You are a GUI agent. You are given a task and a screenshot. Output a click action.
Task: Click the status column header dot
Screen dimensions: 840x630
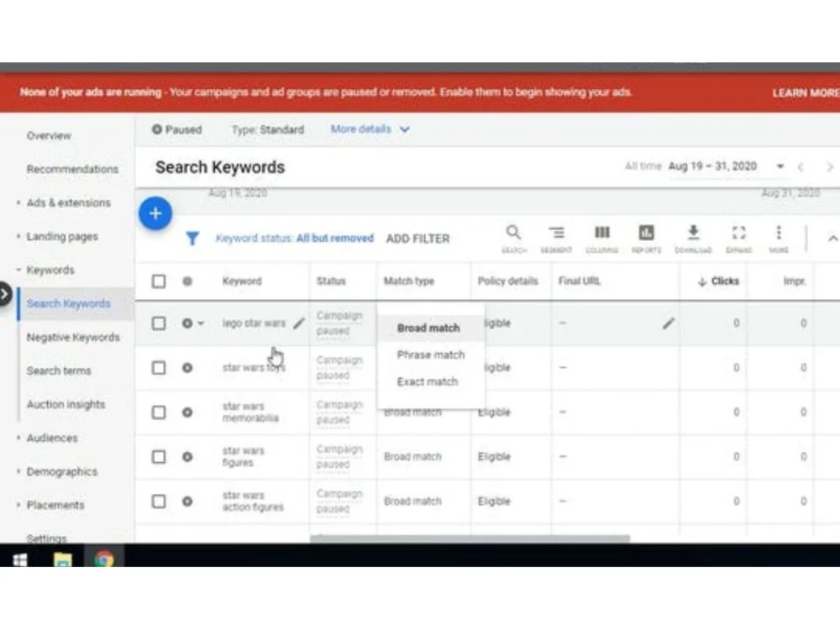[x=187, y=281]
